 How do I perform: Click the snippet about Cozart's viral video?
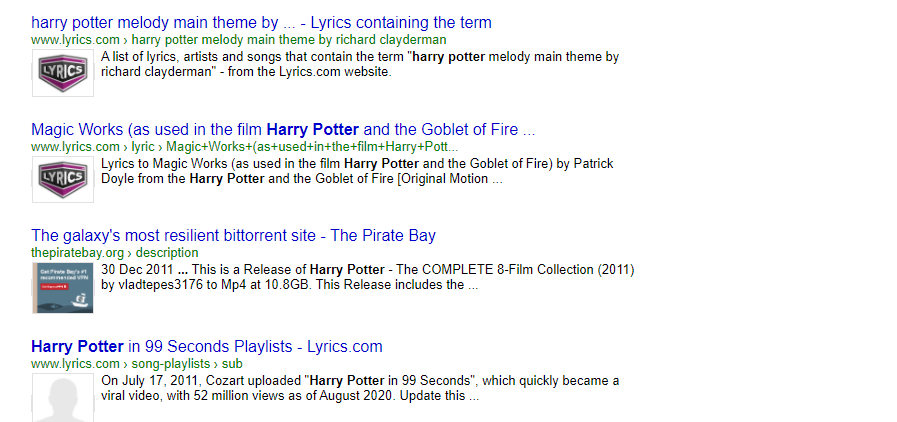point(360,387)
